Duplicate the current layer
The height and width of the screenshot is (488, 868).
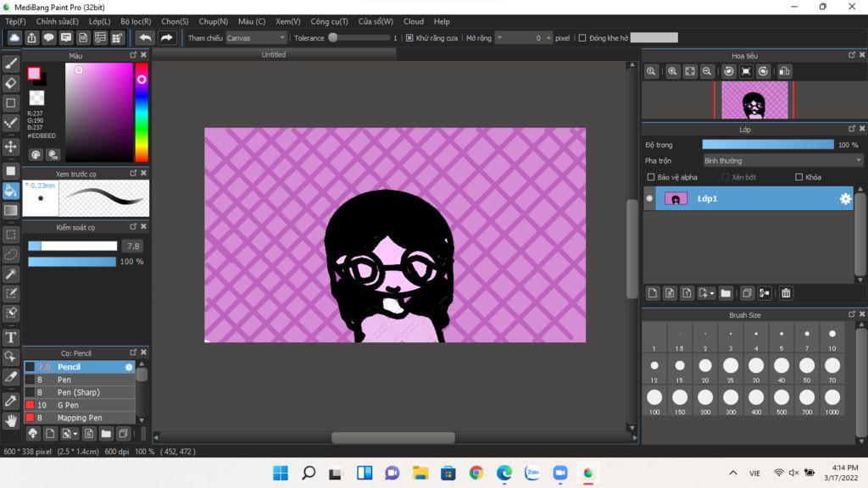coord(747,293)
